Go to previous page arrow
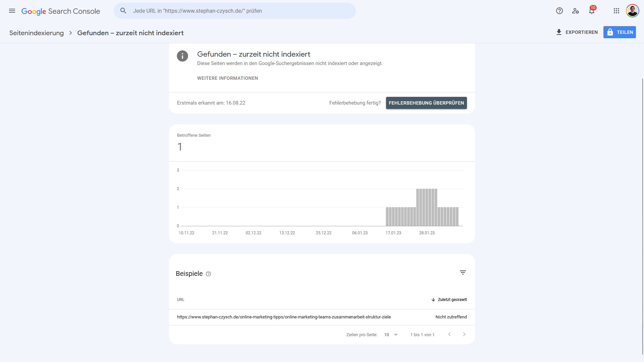The image size is (644, 362). coord(449,334)
